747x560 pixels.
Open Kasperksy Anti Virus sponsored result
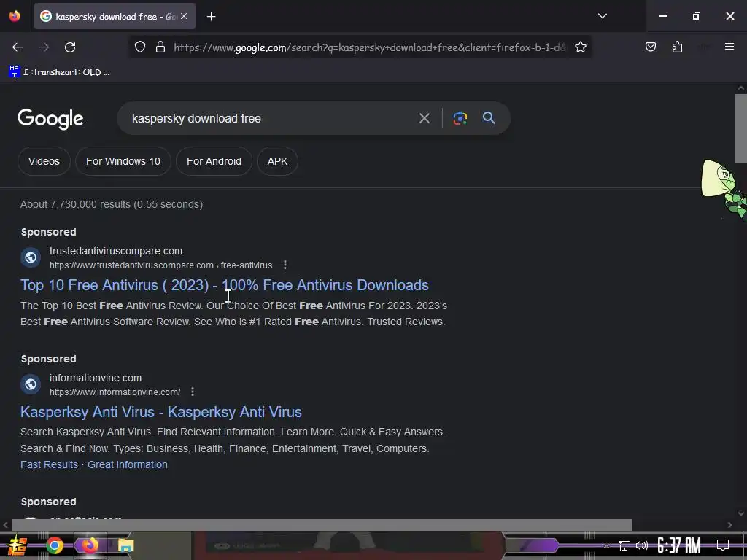point(161,412)
